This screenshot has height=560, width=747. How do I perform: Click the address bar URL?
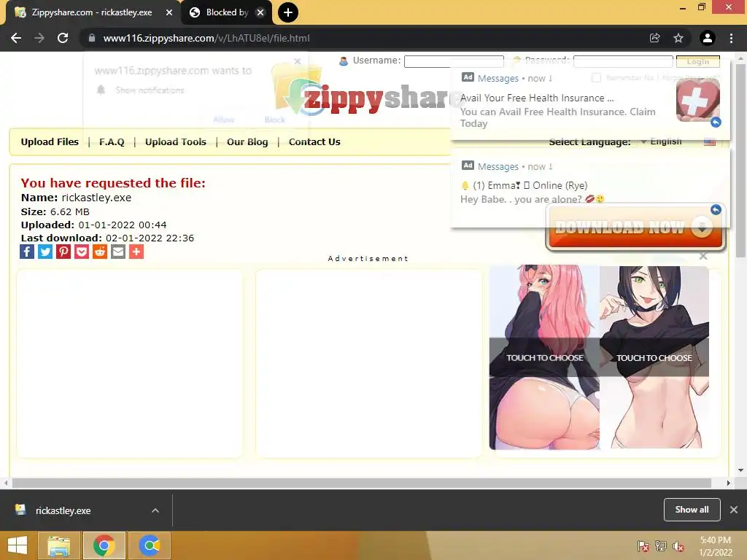(206, 38)
